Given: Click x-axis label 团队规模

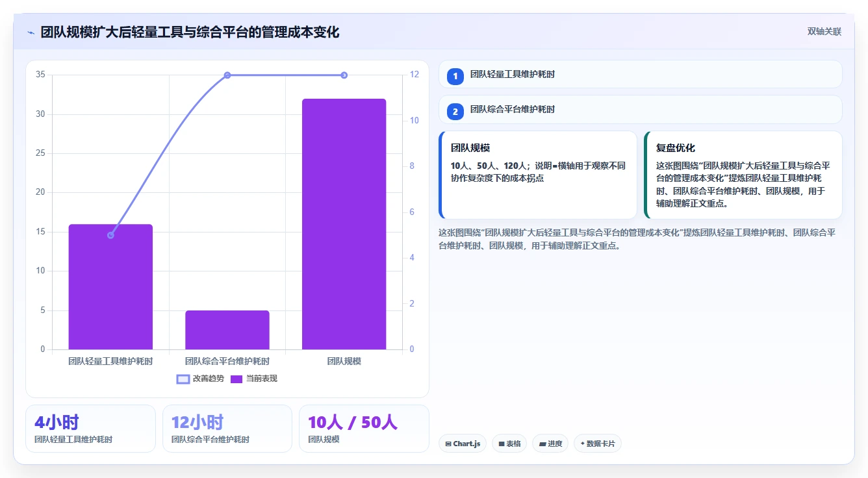Looking at the screenshot, I should click(x=344, y=361).
